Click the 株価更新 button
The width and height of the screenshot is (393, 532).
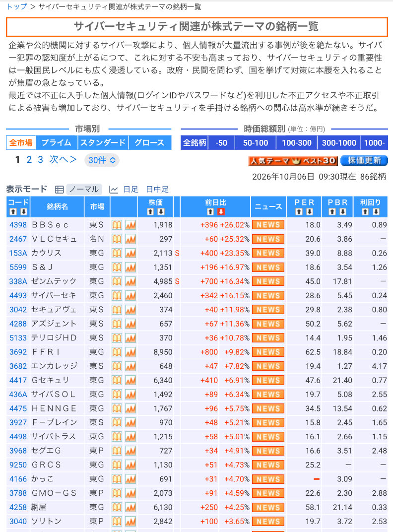364,160
